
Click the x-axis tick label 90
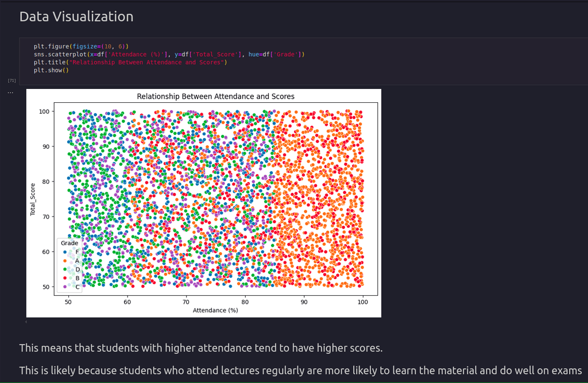pyautogui.click(x=304, y=302)
